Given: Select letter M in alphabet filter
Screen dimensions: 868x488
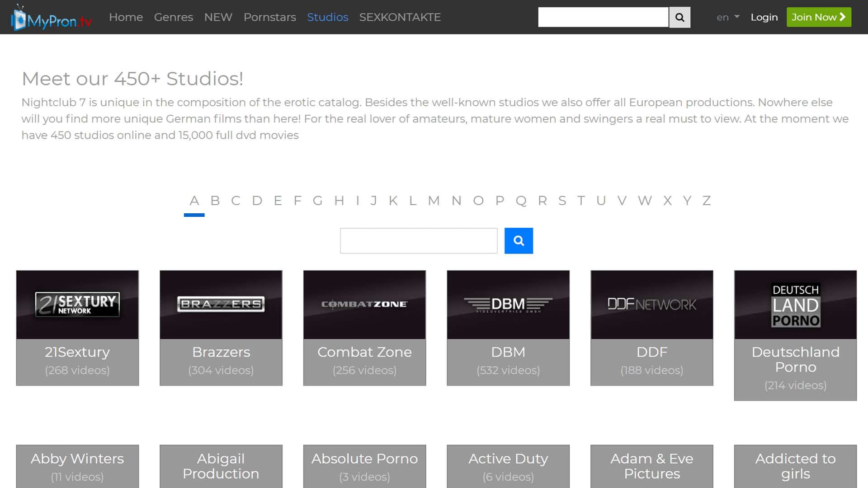Looking at the screenshot, I should [434, 201].
